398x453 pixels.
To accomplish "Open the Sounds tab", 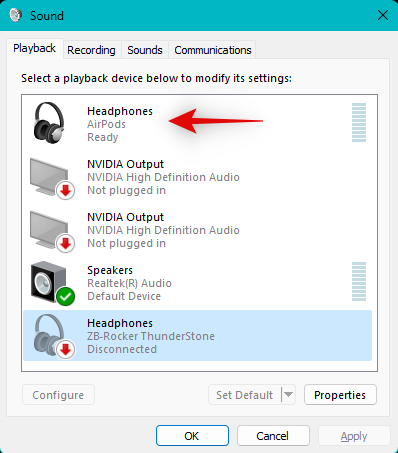I will tap(145, 50).
